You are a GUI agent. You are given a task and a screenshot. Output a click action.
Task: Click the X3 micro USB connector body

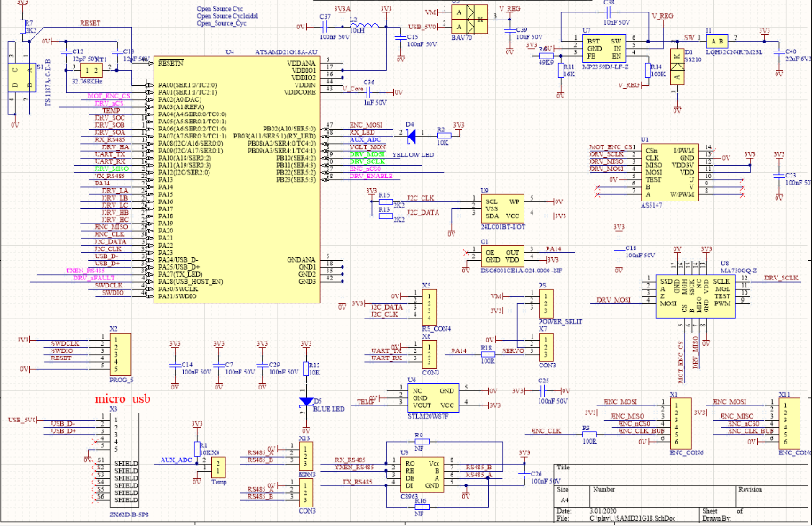click(124, 460)
